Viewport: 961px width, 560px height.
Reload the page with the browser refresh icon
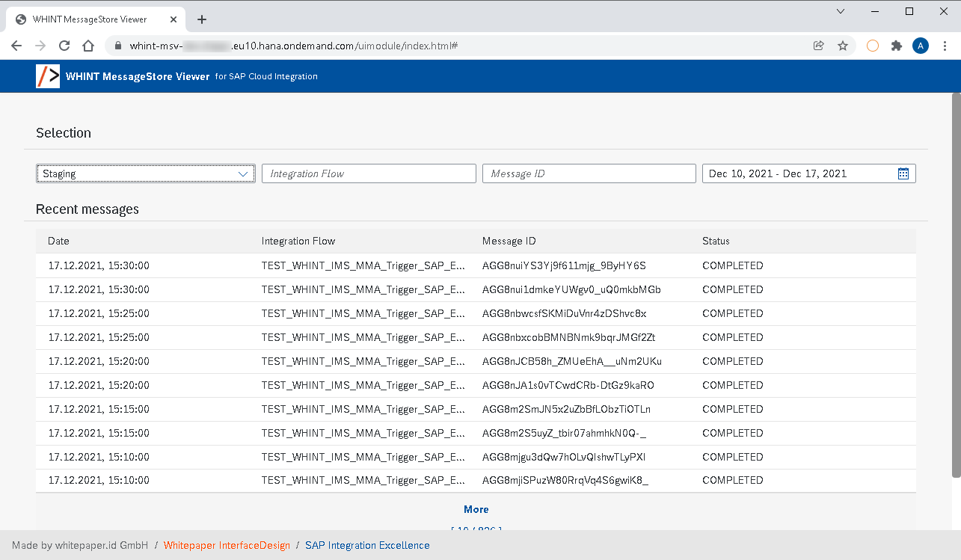pos(64,46)
